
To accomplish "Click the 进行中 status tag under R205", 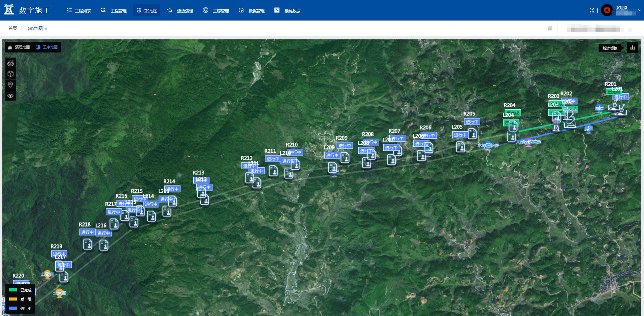I will click(472, 122).
